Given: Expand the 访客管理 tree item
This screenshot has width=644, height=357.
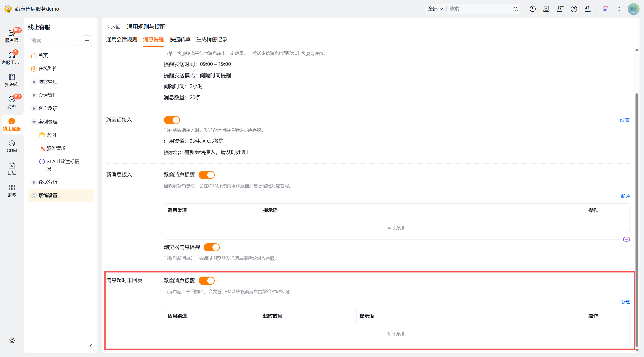Looking at the screenshot, I should (34, 82).
